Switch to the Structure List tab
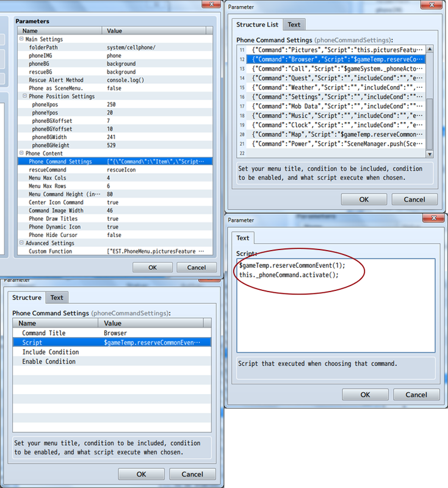This screenshot has width=448, height=488. pos(257,24)
